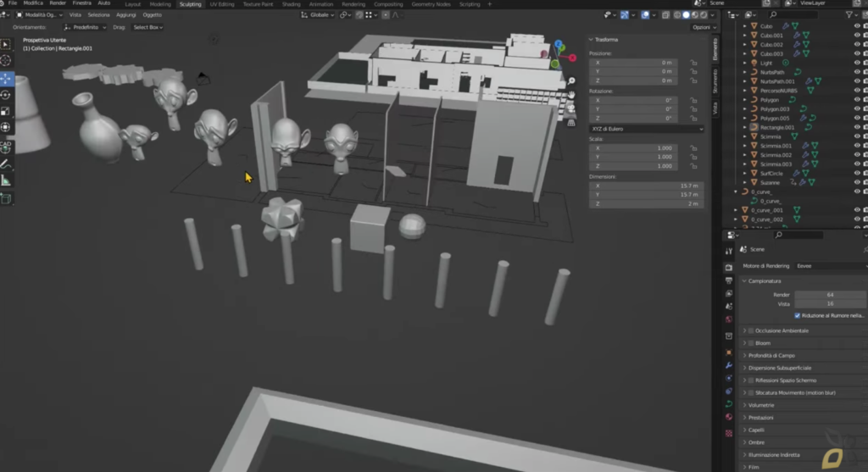
Task: Switch to the UV Editing workspace tab
Action: (221, 4)
